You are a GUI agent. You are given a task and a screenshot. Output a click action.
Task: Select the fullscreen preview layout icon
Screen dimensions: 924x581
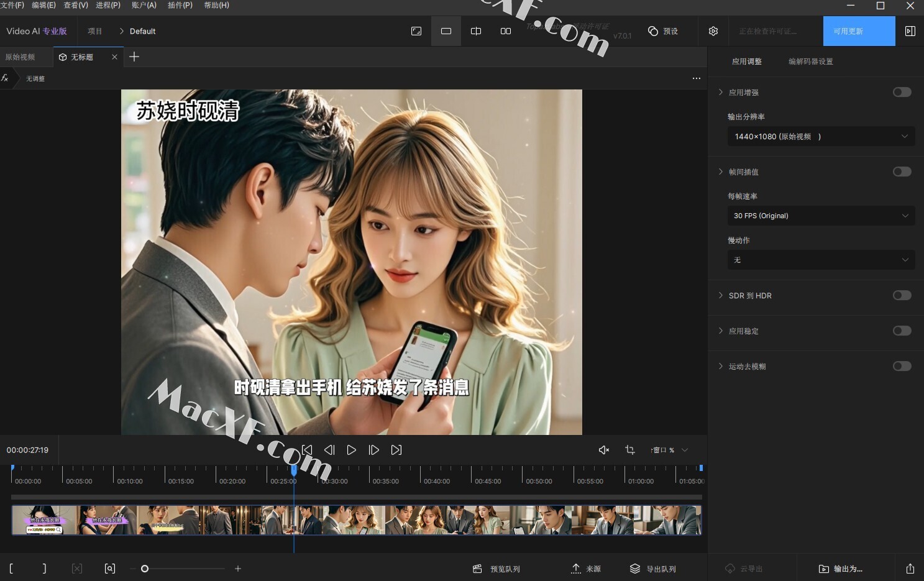pyautogui.click(x=416, y=31)
